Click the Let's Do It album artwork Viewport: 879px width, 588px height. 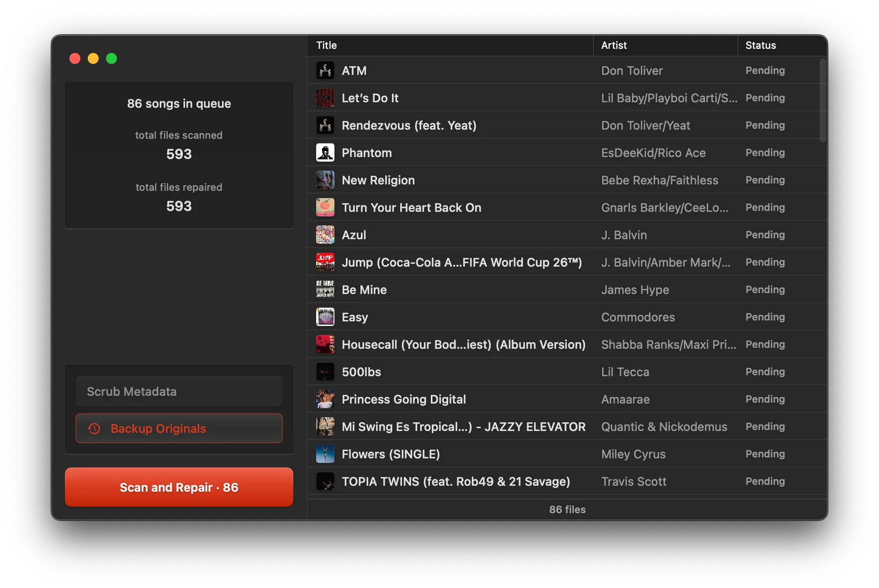(x=325, y=98)
